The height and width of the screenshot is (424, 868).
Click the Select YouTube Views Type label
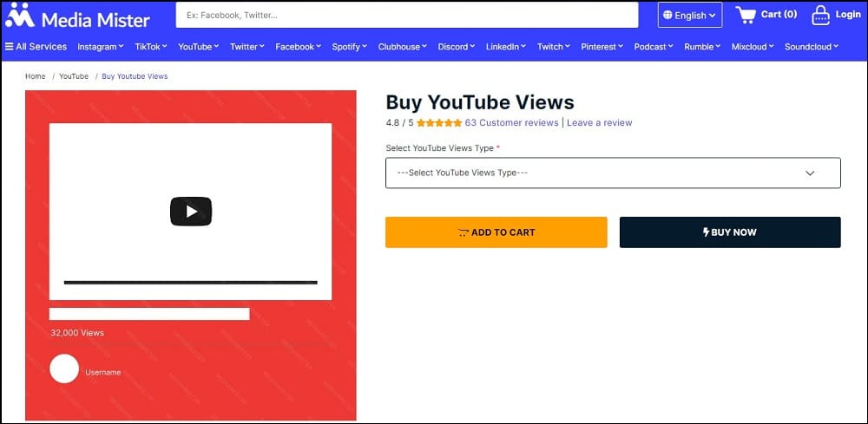coord(439,148)
